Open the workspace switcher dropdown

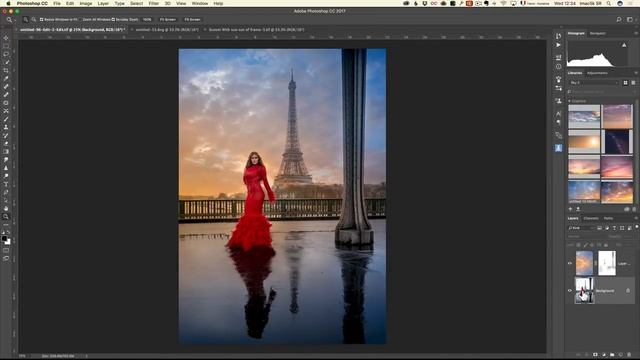click(x=630, y=20)
